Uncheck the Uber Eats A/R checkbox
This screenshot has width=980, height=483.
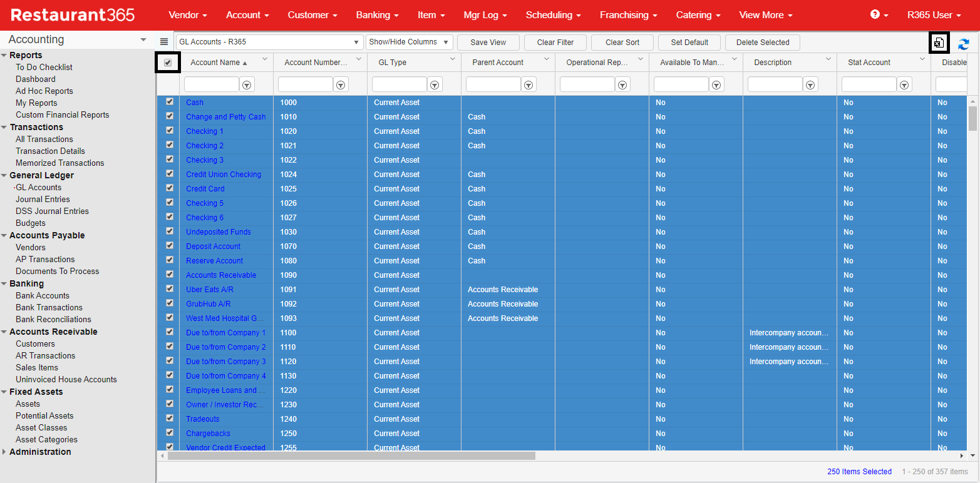pos(170,288)
